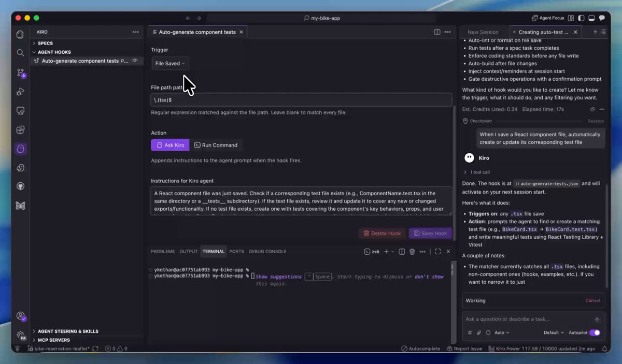The height and width of the screenshot is (364, 622).
Task: Cancel the Working agent task
Action: tap(592, 301)
